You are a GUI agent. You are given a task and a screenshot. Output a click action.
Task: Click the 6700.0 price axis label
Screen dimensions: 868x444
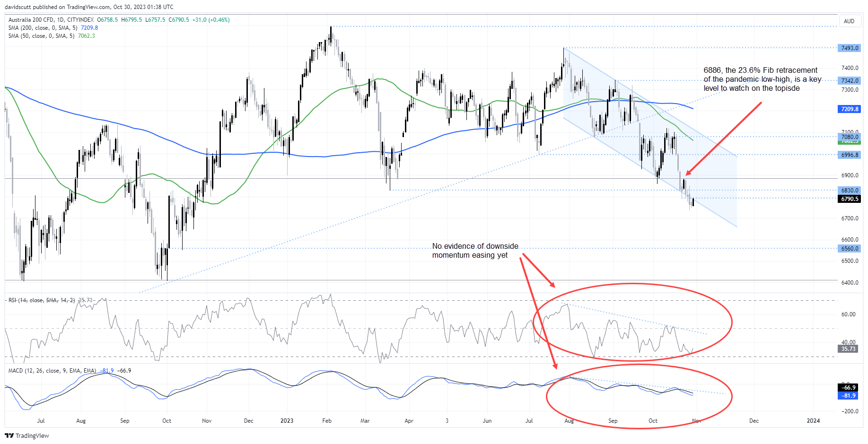tap(850, 218)
